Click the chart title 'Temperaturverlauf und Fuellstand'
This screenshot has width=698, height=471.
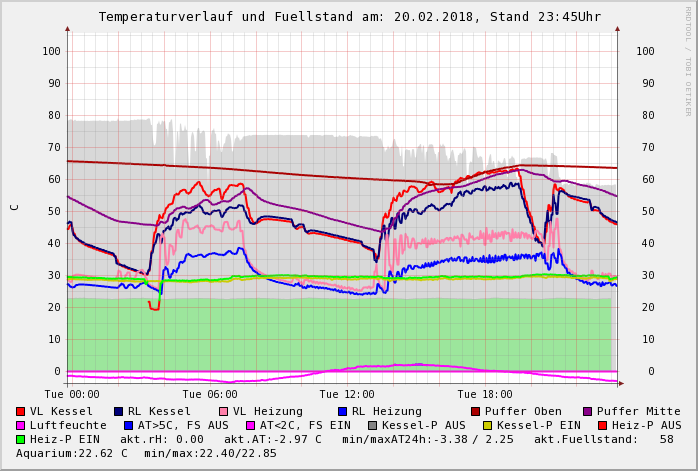[x=230, y=17]
